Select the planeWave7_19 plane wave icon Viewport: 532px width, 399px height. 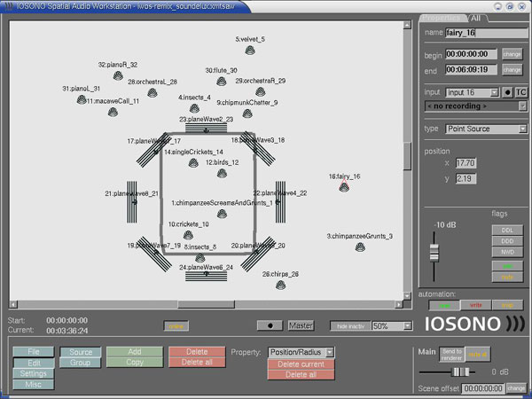pos(154,254)
